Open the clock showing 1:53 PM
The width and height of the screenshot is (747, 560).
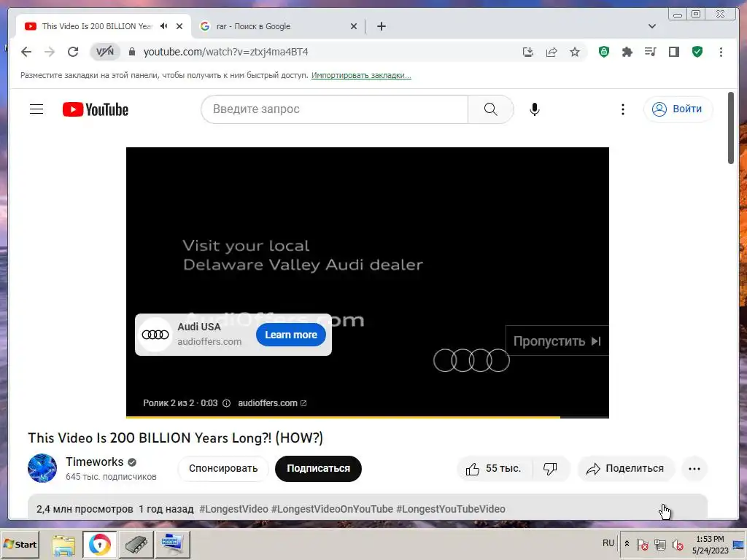coord(710,544)
